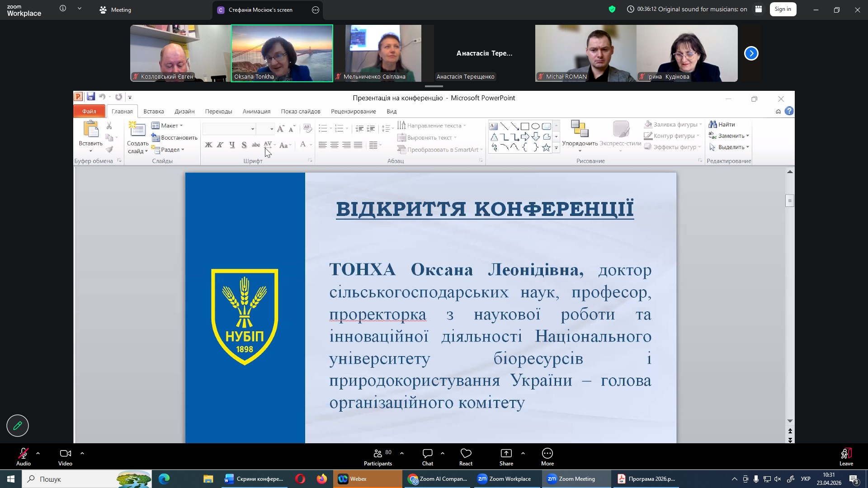Open the Firefox taskbar icon
Viewport: 868px width, 488px height.
click(x=321, y=479)
